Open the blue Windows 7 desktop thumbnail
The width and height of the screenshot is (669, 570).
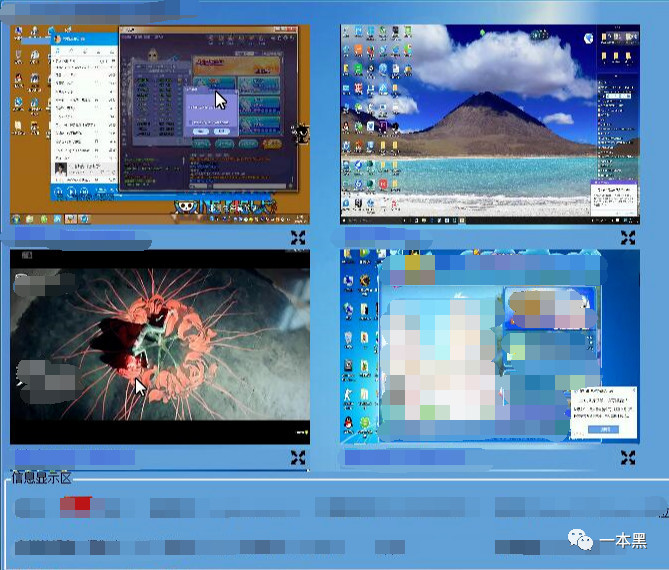[490, 347]
